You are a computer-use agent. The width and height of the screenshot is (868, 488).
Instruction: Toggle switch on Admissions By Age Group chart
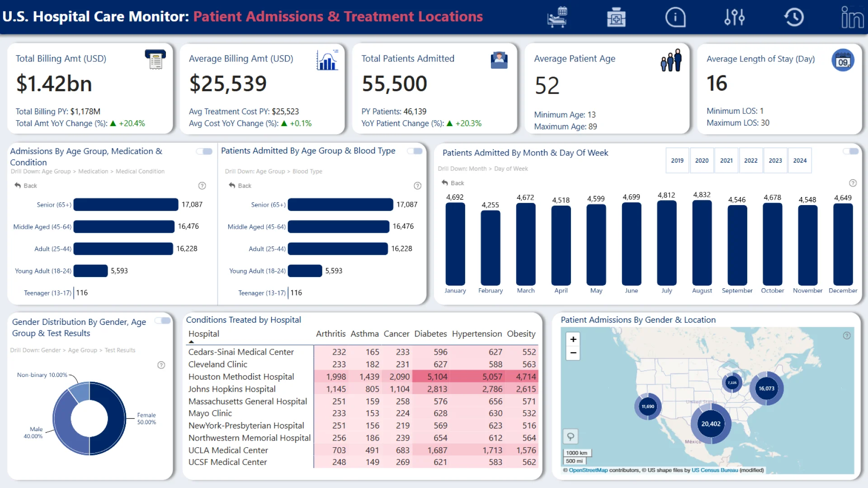(204, 151)
